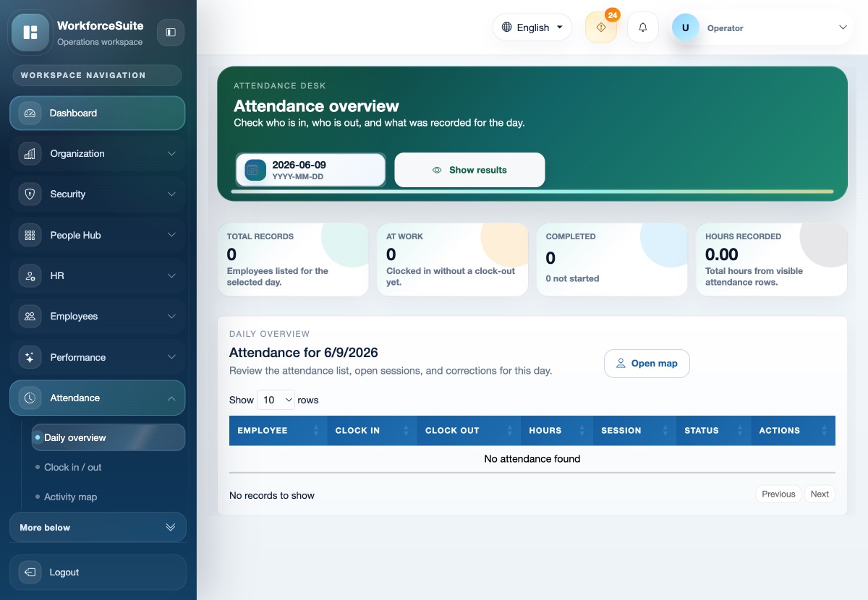Image resolution: width=868 pixels, height=600 pixels.
Task: Click the Total Records card
Action: (x=293, y=260)
